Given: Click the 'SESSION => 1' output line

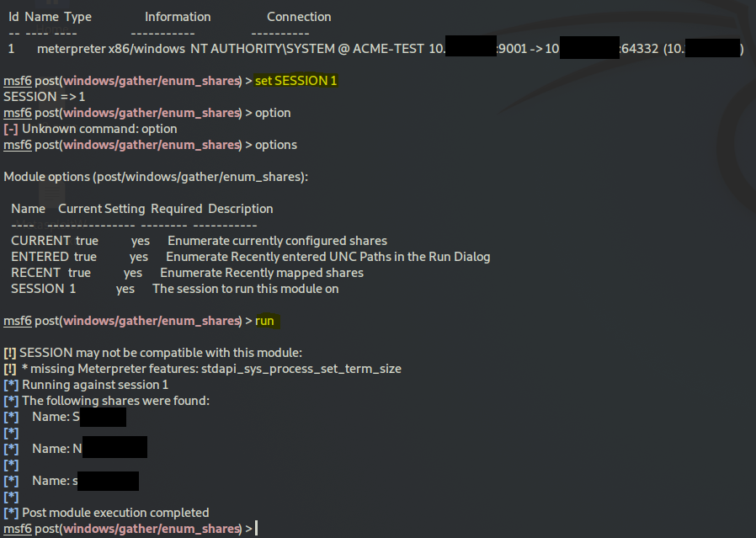Looking at the screenshot, I should (x=44, y=97).
